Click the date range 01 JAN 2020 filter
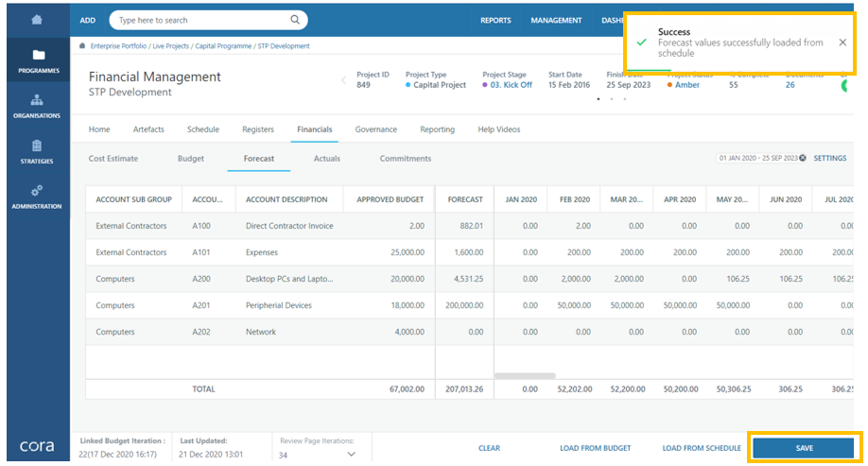Image resolution: width=868 pixels, height=466 pixels. tap(757, 158)
